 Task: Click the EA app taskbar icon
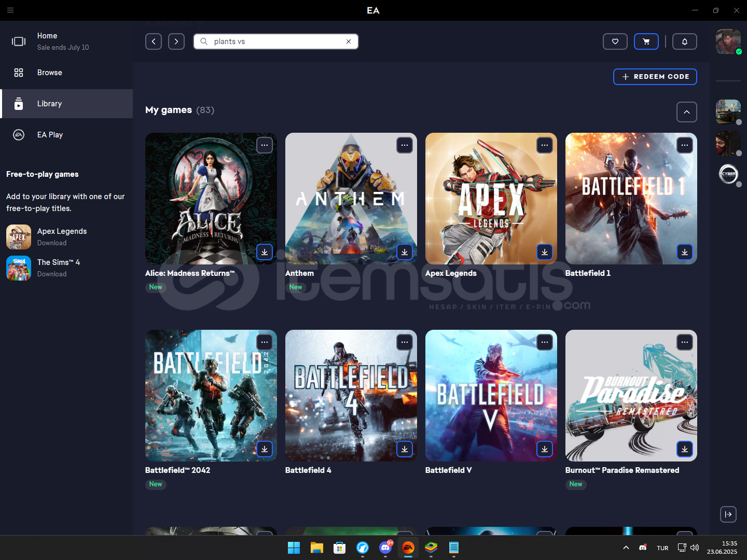tap(408, 548)
